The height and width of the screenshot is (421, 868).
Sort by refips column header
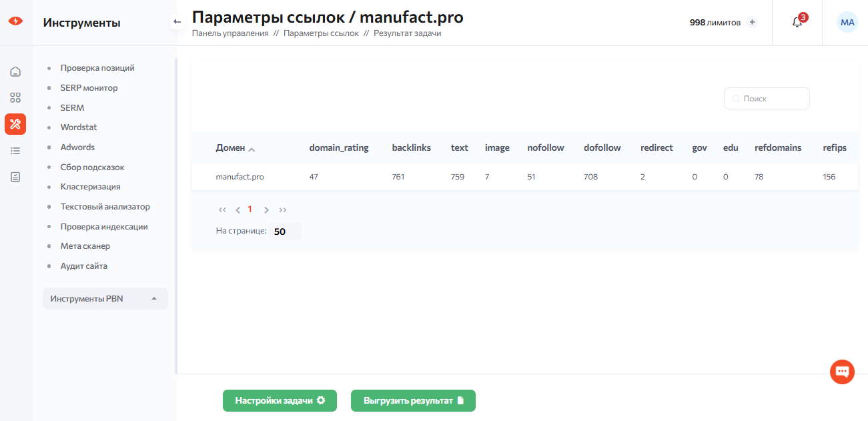835,147
